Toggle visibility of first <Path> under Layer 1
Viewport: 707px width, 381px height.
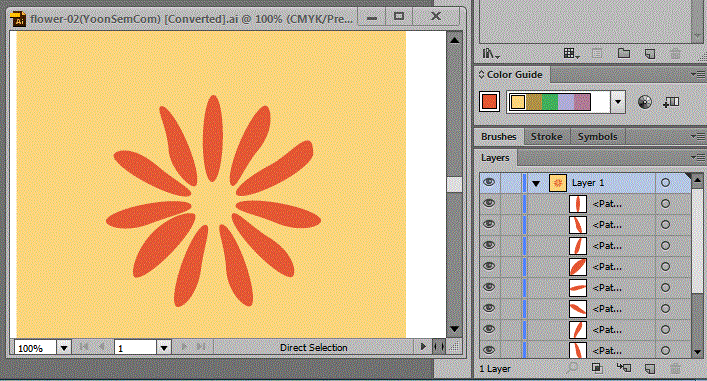click(489, 203)
